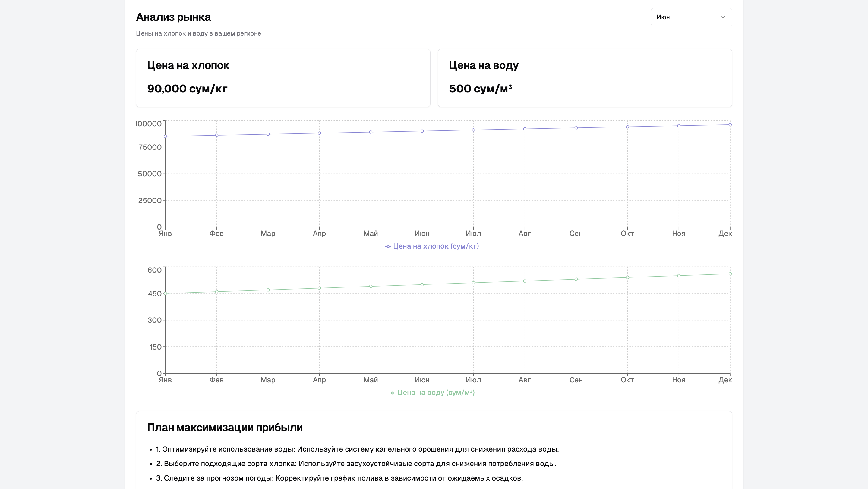Click the 150 y-axis label on water chart
Viewport: 868px width, 489px height.
(x=155, y=347)
